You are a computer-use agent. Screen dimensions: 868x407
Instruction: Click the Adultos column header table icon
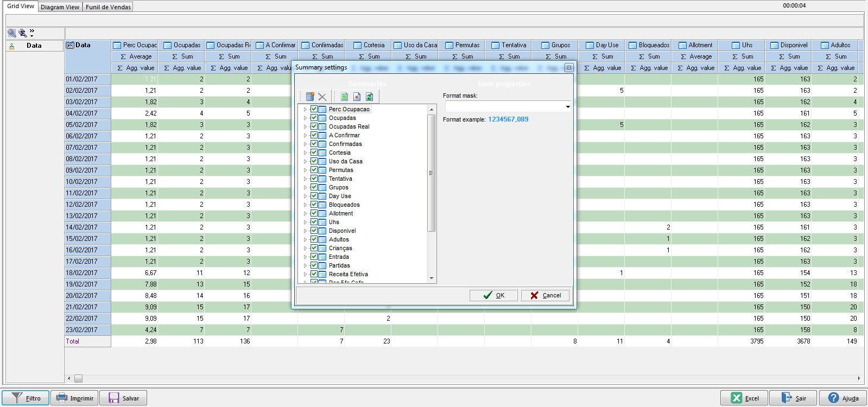click(x=825, y=46)
